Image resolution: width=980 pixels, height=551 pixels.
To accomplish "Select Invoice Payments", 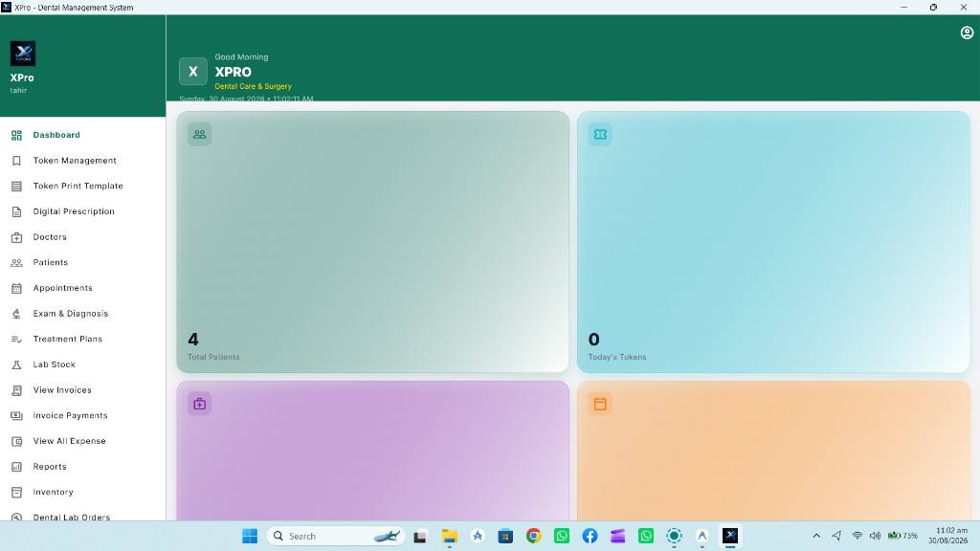I will tap(82, 416).
